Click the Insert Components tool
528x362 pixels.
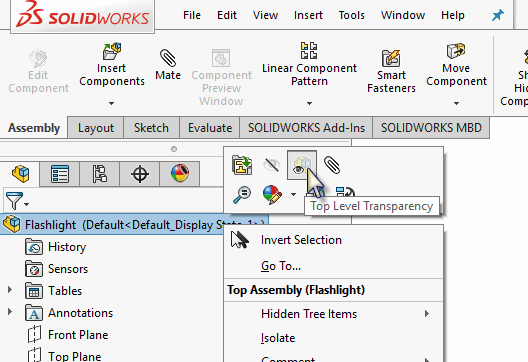click(x=112, y=65)
